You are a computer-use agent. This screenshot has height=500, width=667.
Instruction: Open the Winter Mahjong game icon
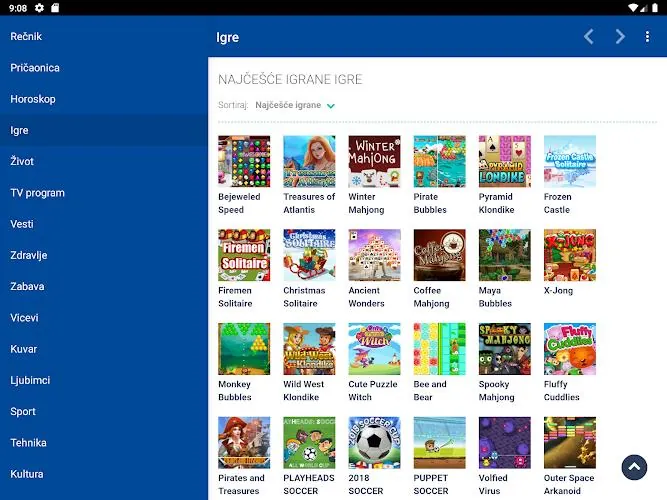(x=374, y=161)
